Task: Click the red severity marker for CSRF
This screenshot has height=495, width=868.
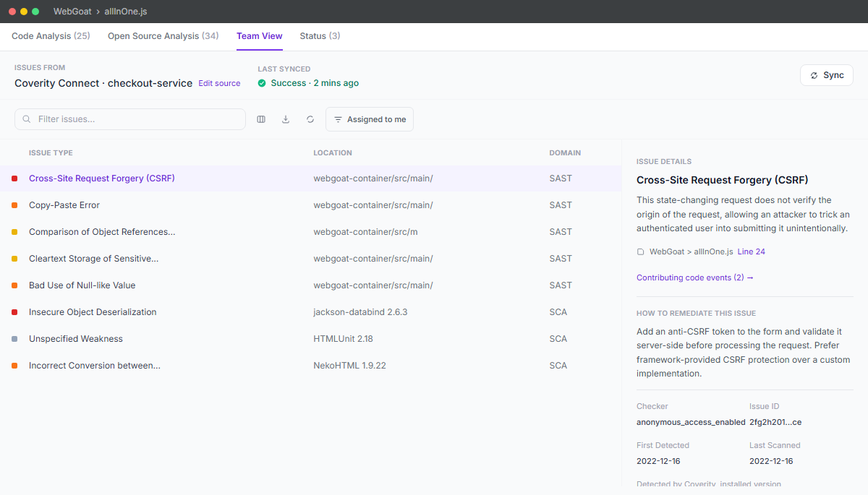Action: click(14, 178)
